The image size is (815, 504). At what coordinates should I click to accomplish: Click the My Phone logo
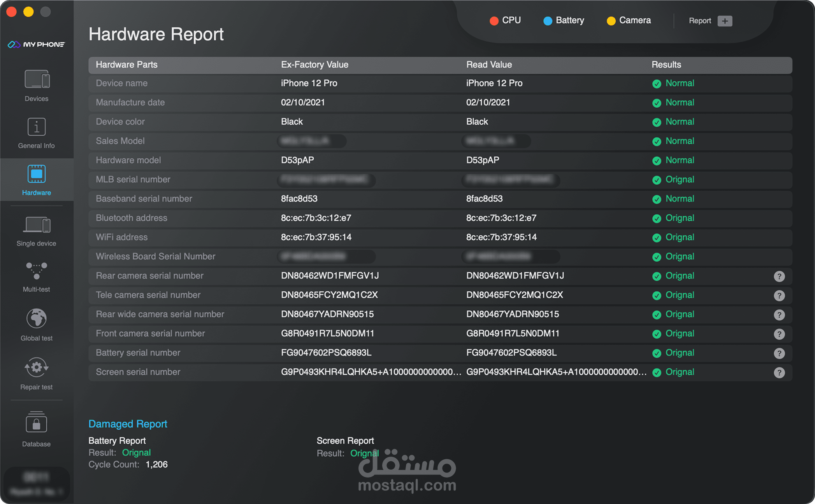36,44
